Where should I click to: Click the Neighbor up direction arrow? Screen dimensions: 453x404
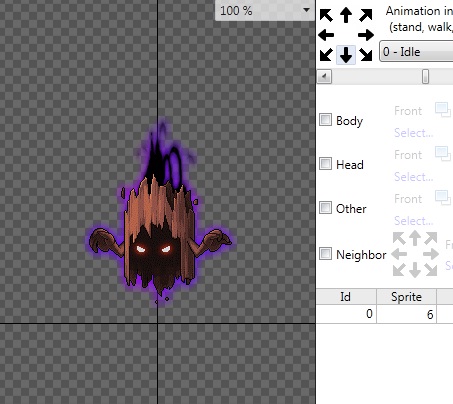(x=415, y=238)
